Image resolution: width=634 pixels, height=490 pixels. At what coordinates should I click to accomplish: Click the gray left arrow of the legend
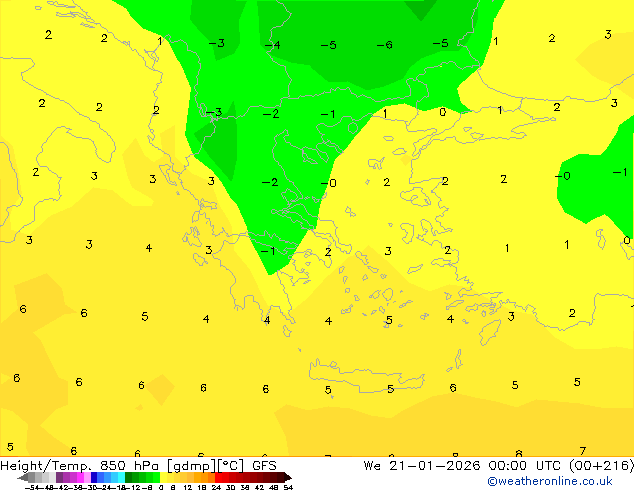[x=22, y=477]
